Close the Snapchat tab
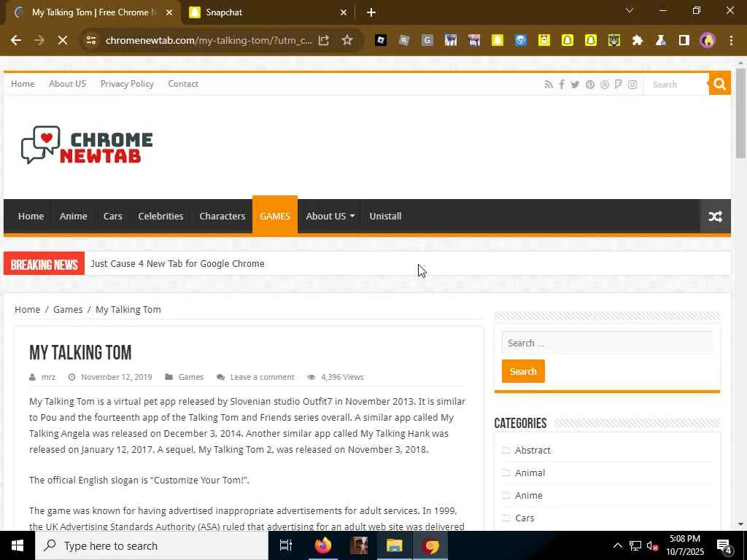Screen dimensions: 747x560 344,12
